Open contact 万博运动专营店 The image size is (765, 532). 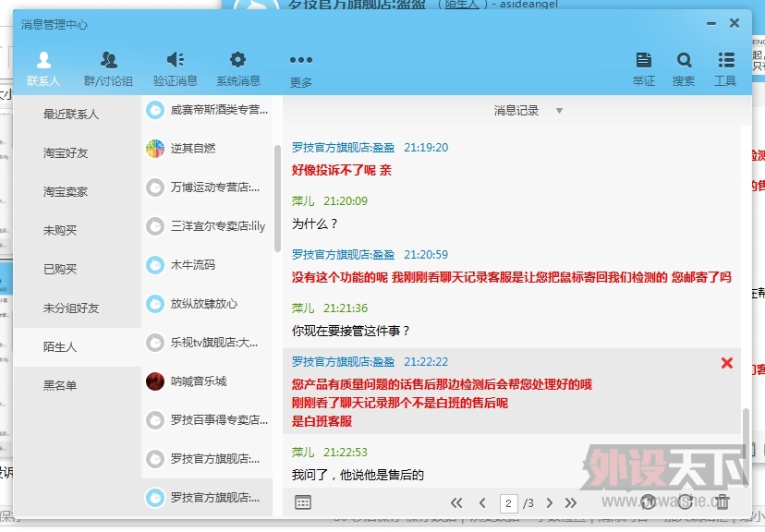click(x=207, y=187)
